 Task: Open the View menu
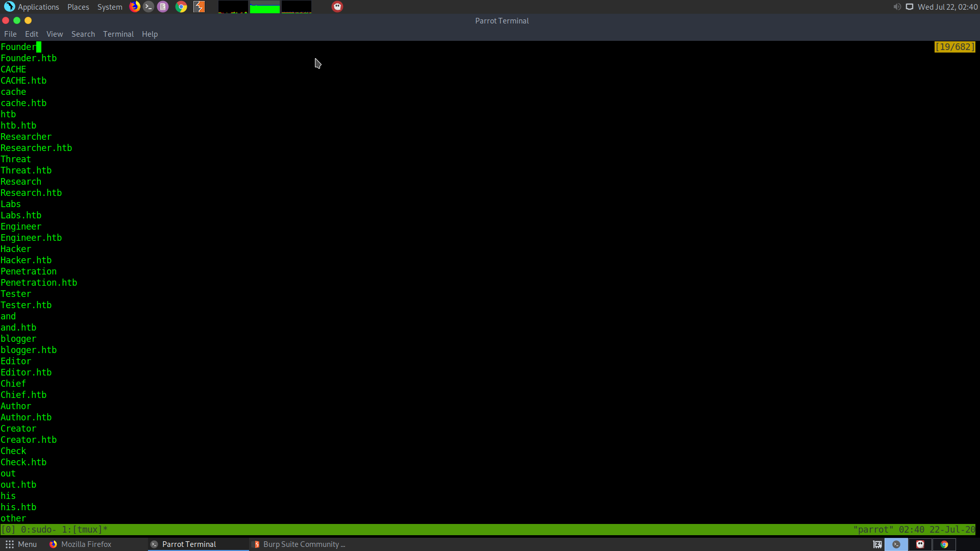click(55, 34)
